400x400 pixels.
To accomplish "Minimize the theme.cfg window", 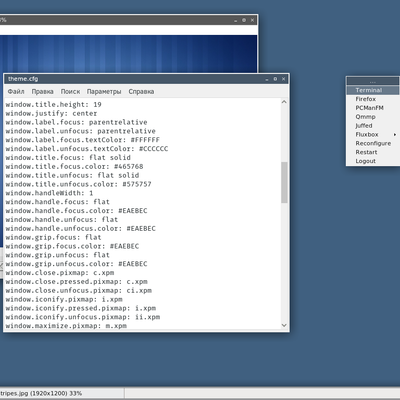I will (x=267, y=79).
